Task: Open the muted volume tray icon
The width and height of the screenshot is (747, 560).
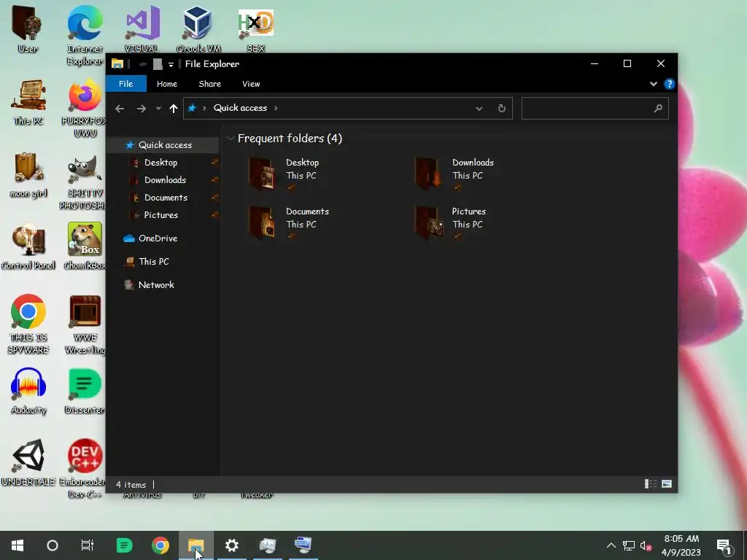Action: click(646, 545)
